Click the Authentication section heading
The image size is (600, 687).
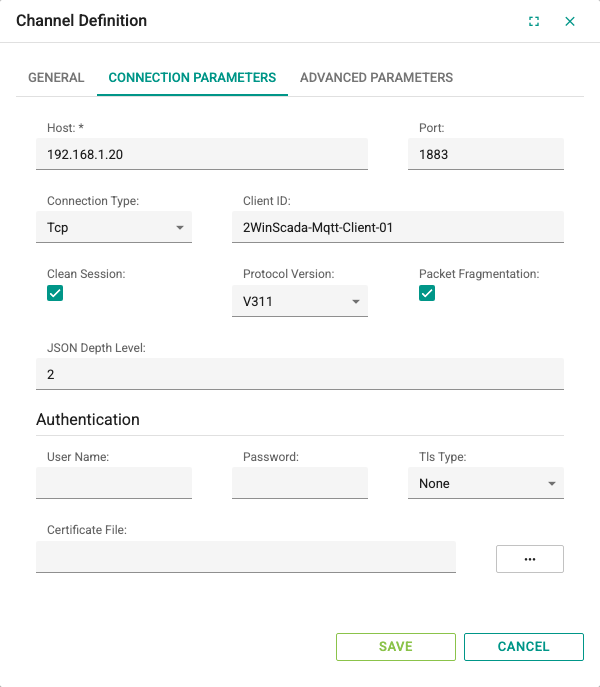tap(88, 419)
